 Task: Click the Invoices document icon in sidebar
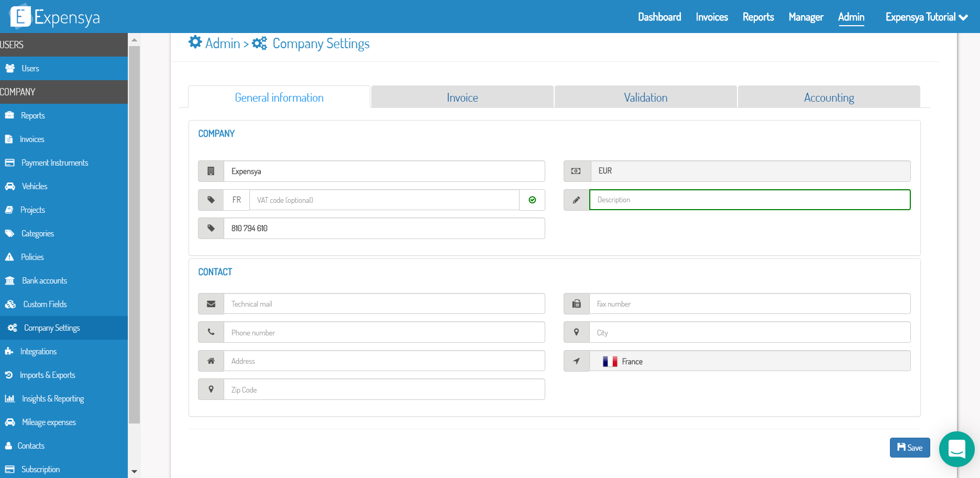pyautogui.click(x=9, y=139)
